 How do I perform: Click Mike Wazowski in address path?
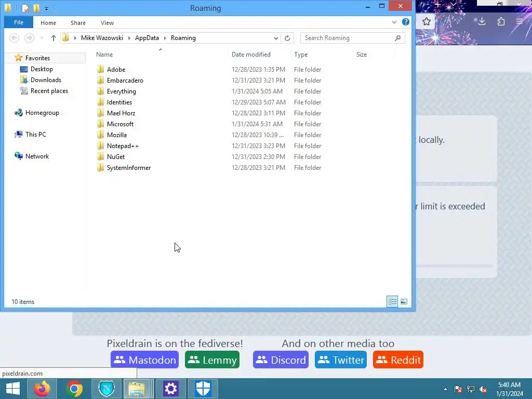pyautogui.click(x=102, y=38)
